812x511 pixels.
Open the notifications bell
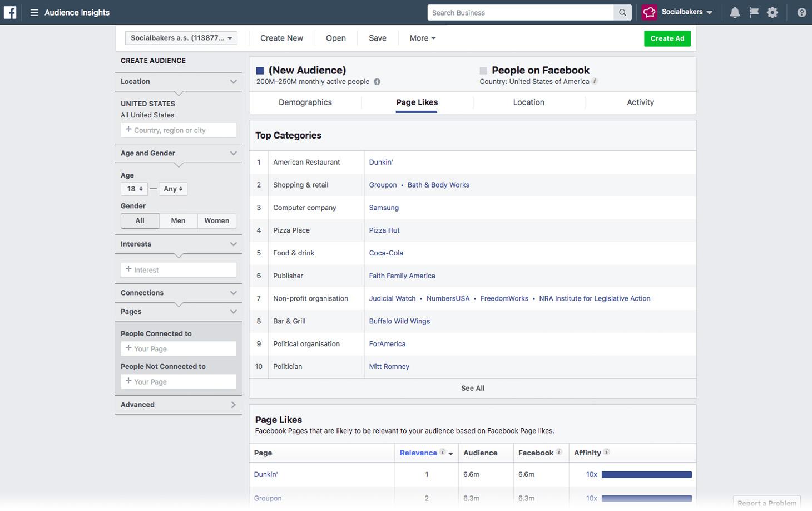[735, 12]
